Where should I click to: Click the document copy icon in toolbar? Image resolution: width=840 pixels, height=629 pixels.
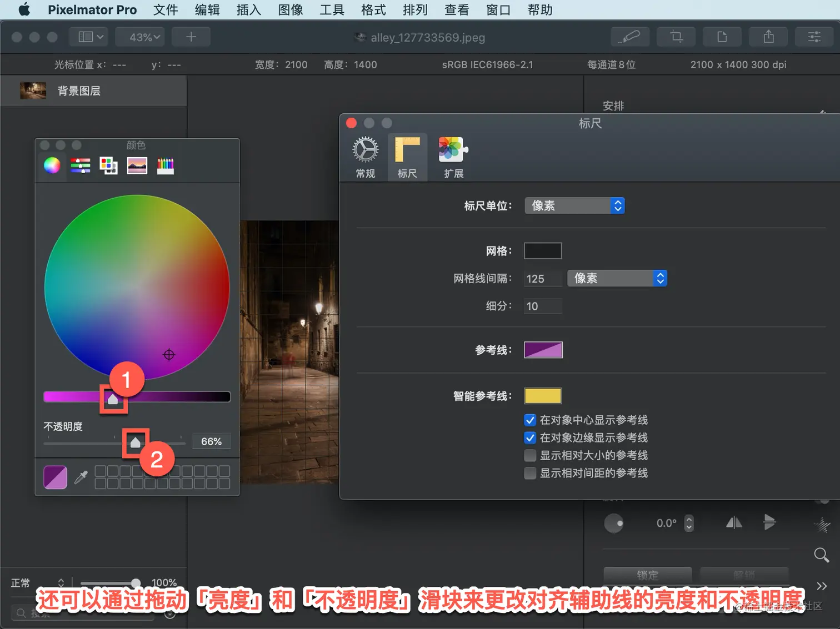(x=722, y=37)
